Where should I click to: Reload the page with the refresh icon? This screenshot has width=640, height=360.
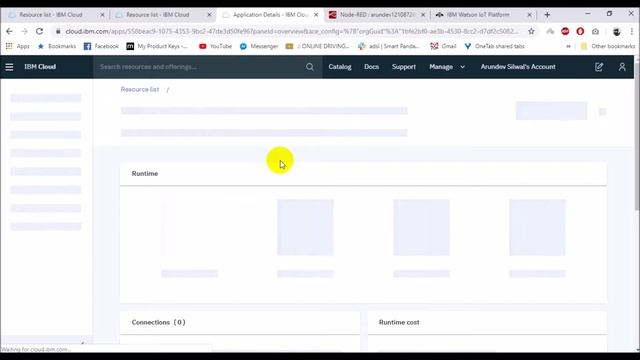(39, 31)
